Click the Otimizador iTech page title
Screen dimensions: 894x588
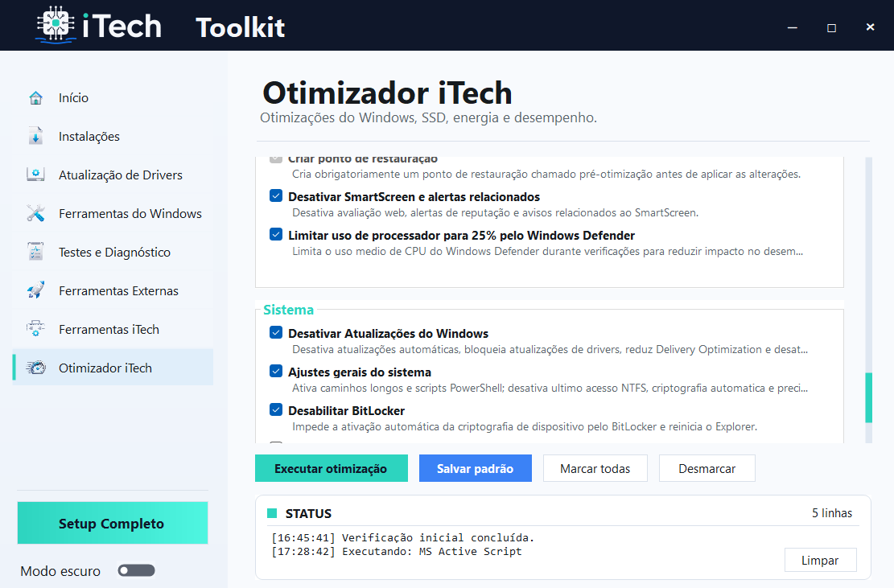point(387,93)
